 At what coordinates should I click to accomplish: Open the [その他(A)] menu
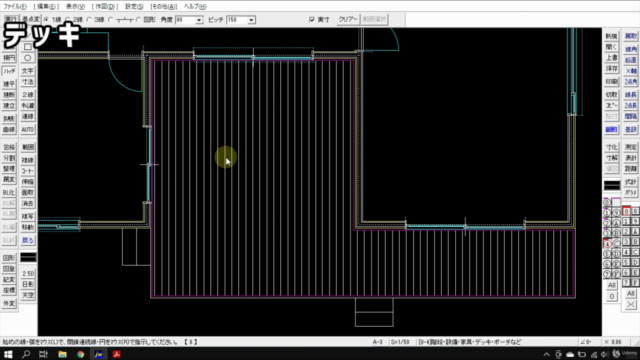pos(164,7)
